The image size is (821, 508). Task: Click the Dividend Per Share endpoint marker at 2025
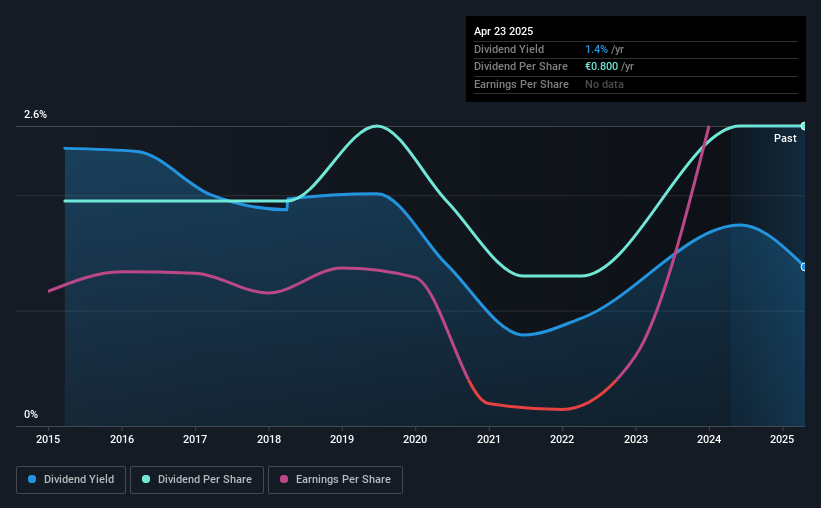point(804,126)
